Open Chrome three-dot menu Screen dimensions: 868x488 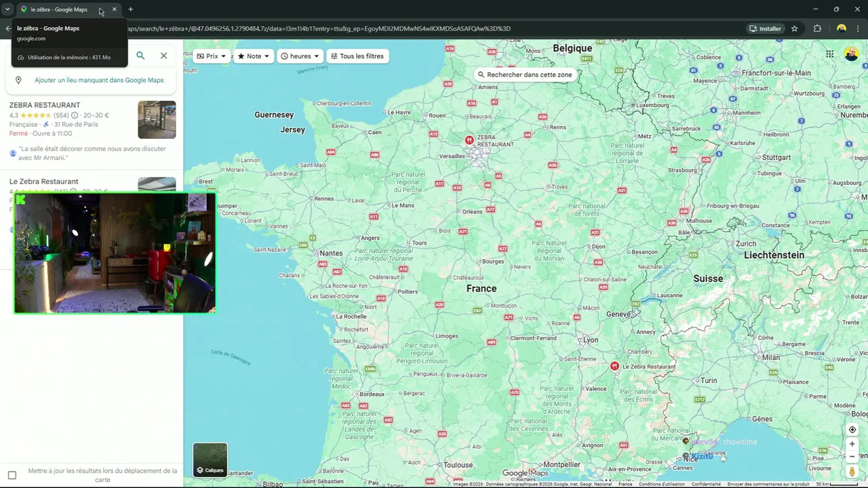pos(859,28)
